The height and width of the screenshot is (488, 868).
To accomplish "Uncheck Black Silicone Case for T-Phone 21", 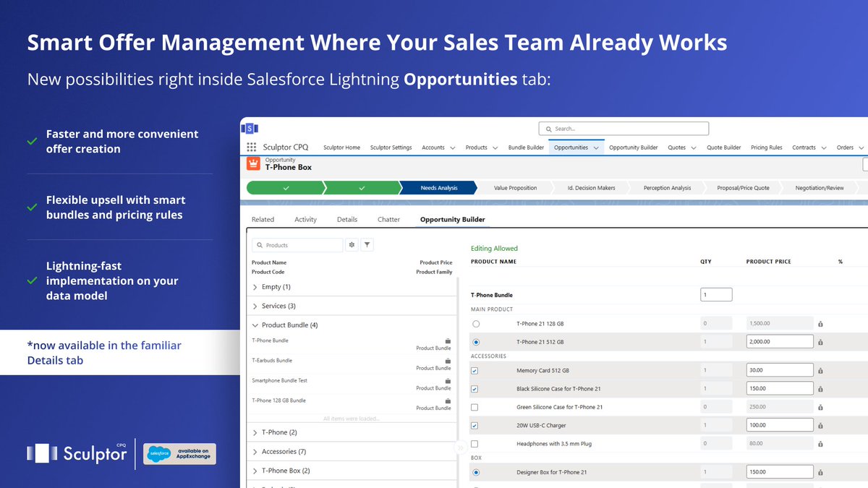I will click(475, 389).
